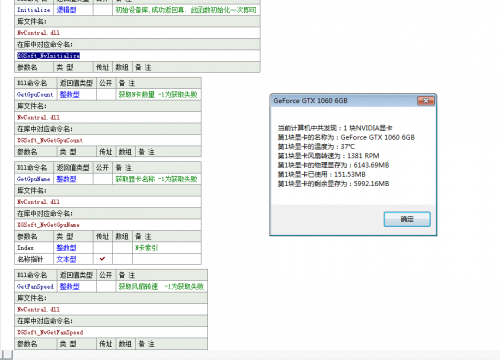
Task: Click the Index parameter name
Action: tap(25, 248)
